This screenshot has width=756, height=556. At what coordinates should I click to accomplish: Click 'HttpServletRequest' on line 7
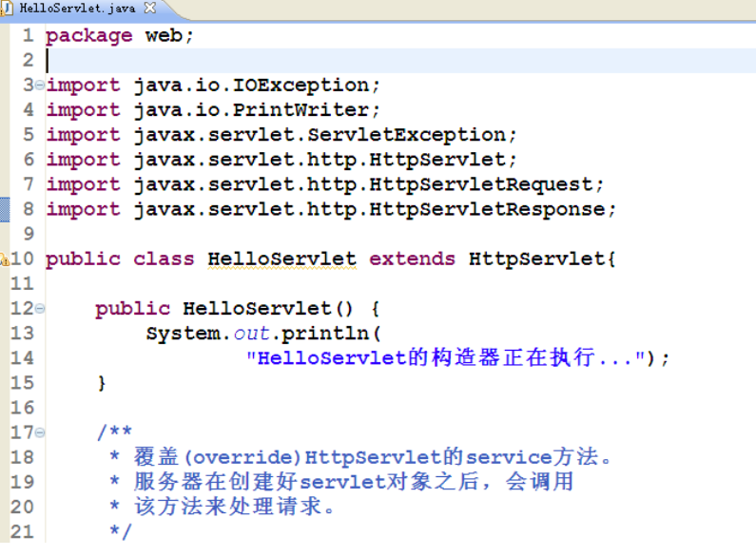coord(481,184)
